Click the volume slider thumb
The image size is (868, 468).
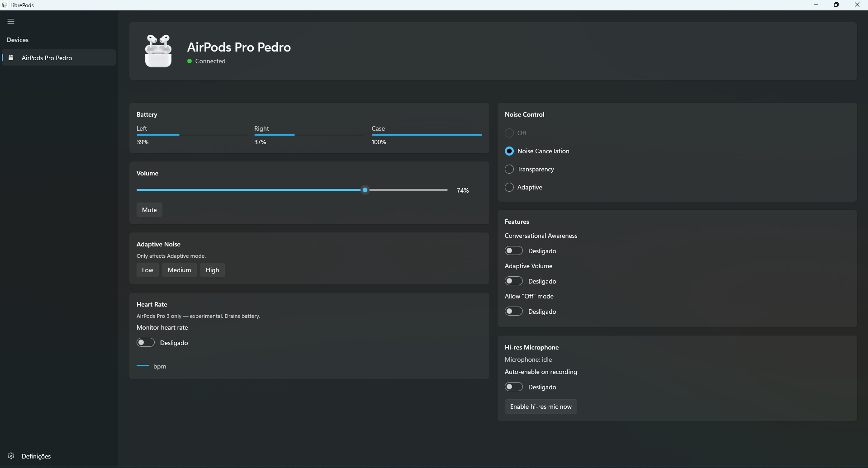click(x=365, y=190)
